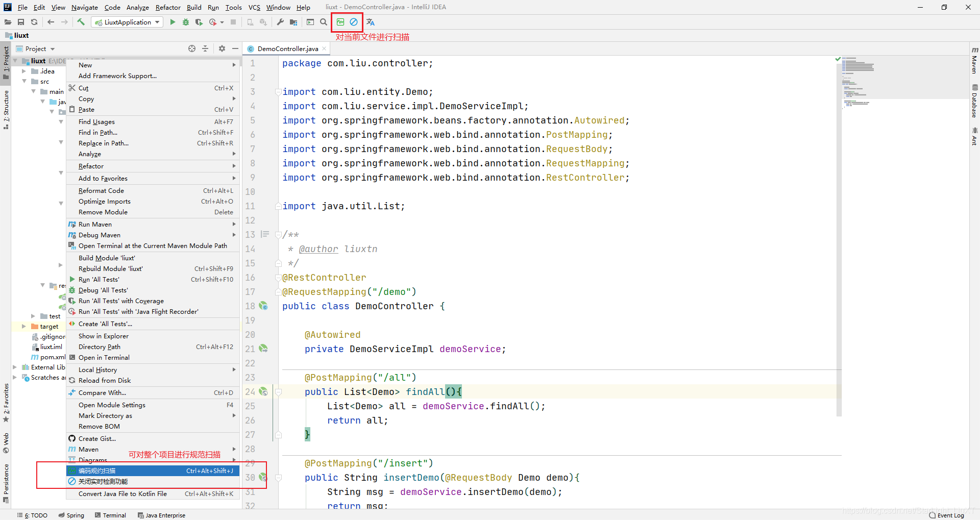Click the Run Anything terminal-window icon
This screenshot has height=520, width=980.
tap(310, 22)
